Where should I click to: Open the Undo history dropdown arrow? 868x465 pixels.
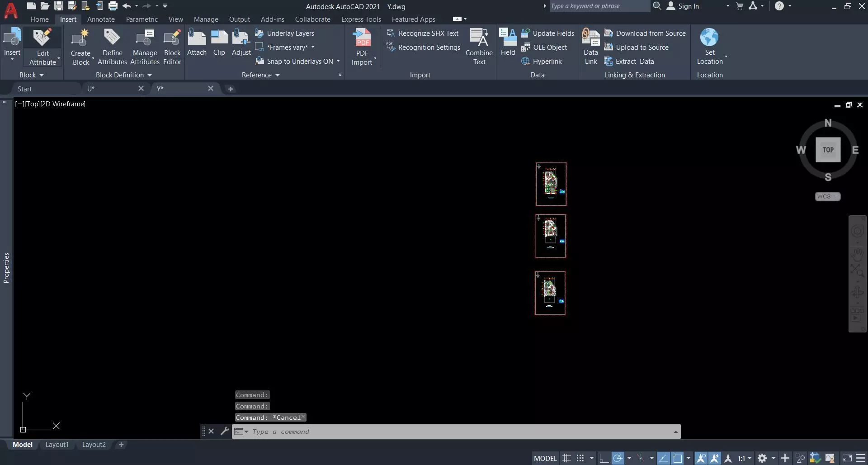(x=137, y=6)
